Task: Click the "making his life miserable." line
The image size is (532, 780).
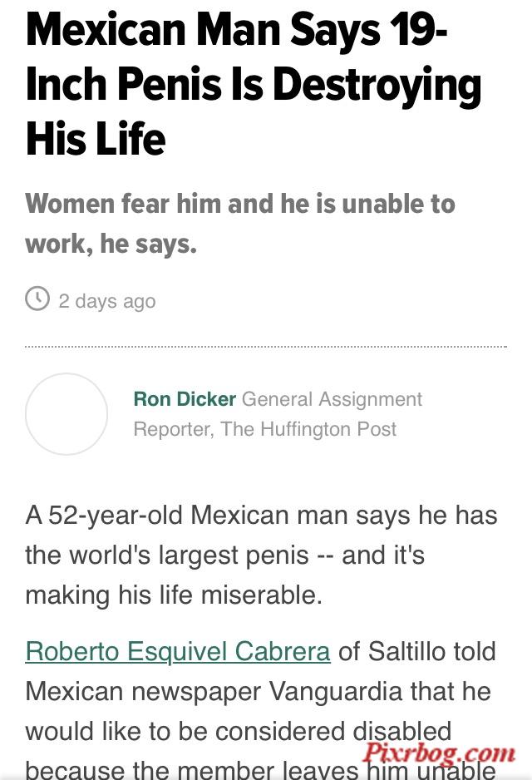Action: pyautogui.click(x=174, y=595)
